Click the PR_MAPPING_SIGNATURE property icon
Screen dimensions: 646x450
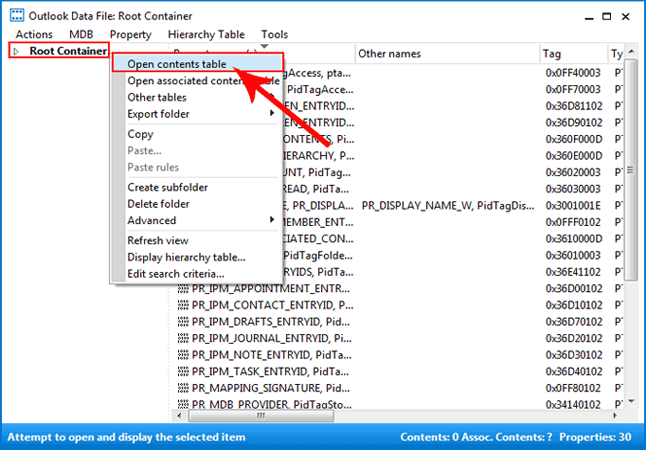[183, 388]
